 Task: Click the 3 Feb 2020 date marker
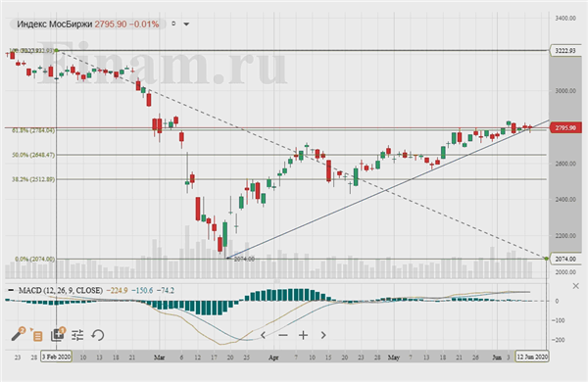tap(56, 357)
